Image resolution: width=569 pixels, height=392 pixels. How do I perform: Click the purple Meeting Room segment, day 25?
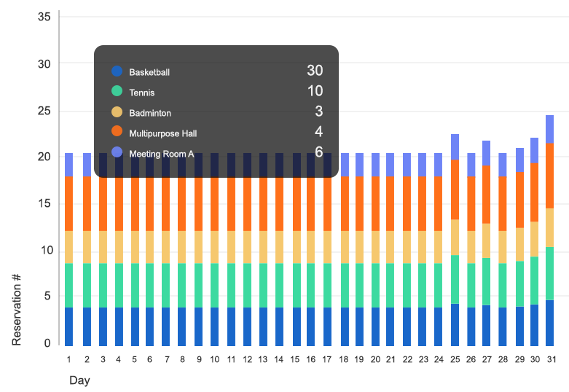(455, 147)
